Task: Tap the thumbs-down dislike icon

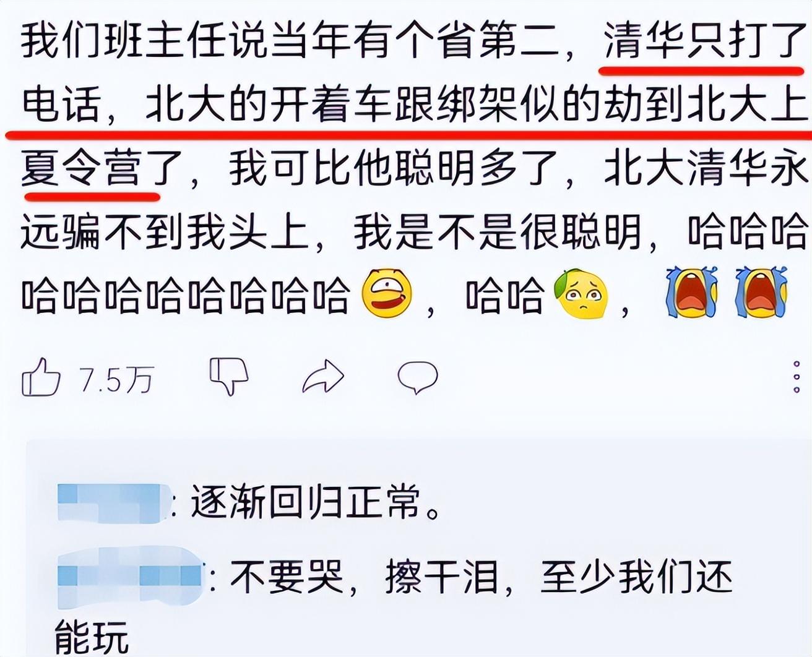Action: 229,376
